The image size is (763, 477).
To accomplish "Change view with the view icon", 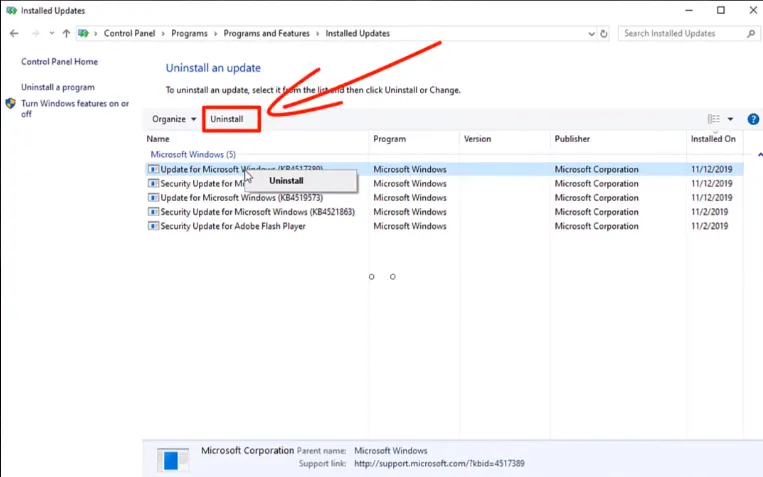I will click(713, 119).
